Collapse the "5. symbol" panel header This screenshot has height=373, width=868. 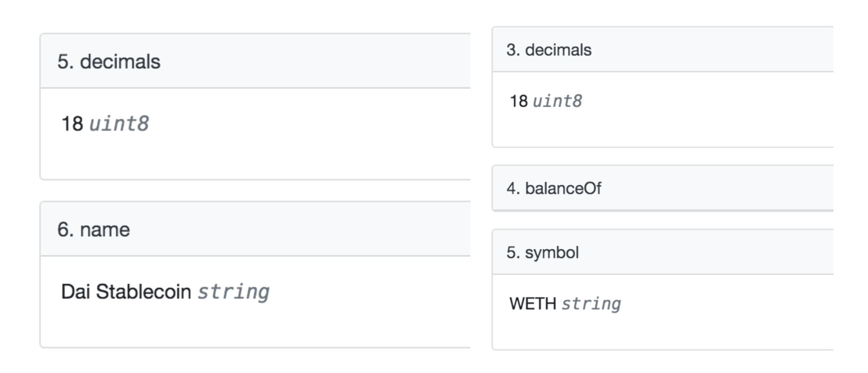point(663,252)
